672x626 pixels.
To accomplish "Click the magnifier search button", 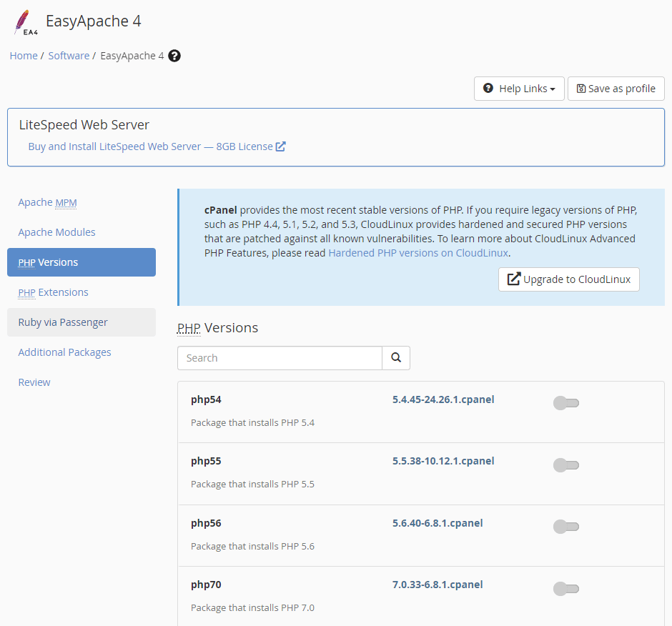I will click(396, 358).
